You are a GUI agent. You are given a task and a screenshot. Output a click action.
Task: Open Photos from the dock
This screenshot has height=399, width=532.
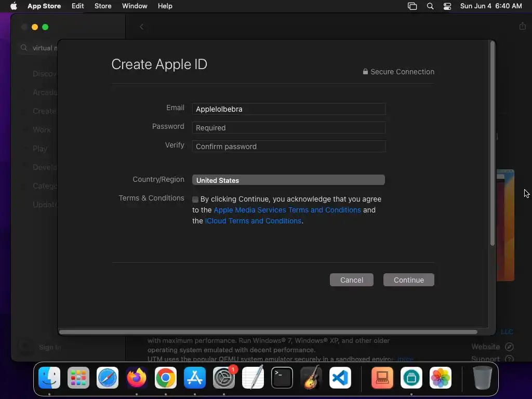click(x=441, y=378)
